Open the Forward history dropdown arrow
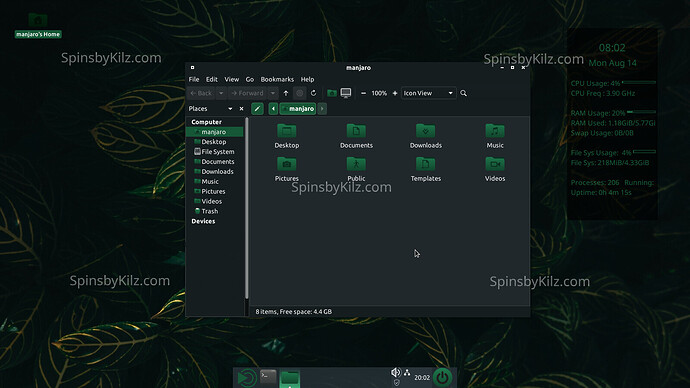The image size is (690, 388). pos(273,93)
